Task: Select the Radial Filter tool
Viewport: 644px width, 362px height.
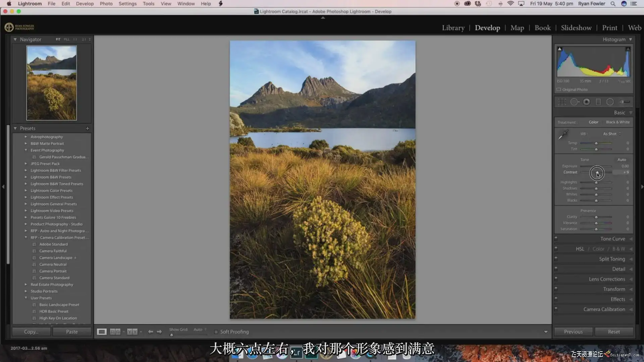Action: pyautogui.click(x=610, y=102)
